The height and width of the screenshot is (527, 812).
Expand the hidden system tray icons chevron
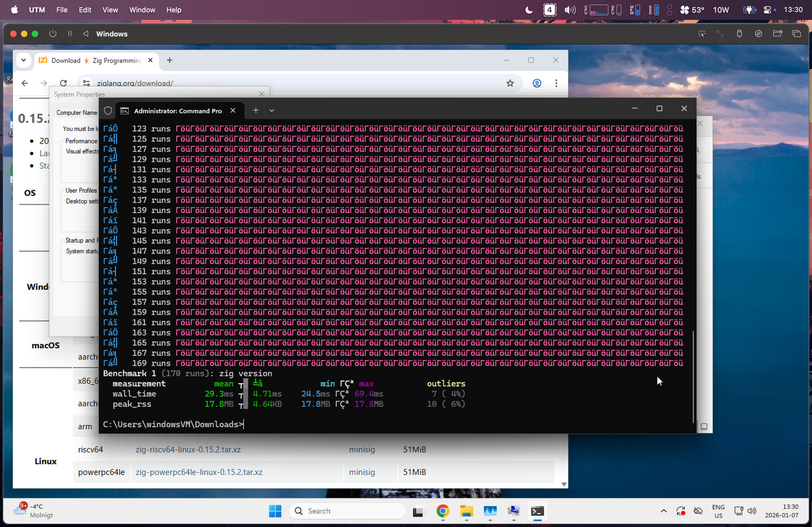click(x=663, y=511)
